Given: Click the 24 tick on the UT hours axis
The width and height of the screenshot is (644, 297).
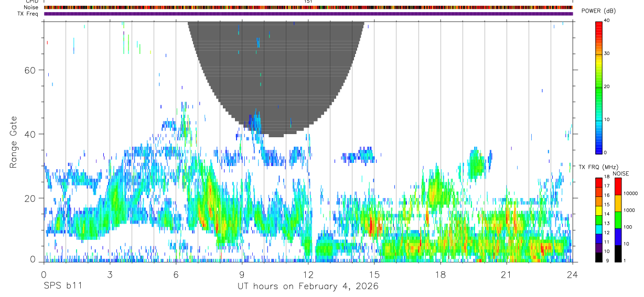Looking at the screenshot, I should 573,274.
